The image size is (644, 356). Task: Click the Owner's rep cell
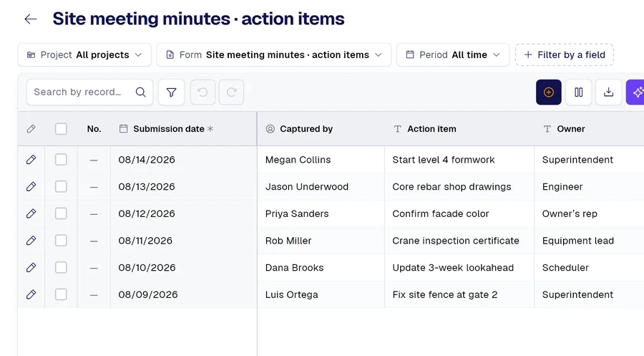point(590,213)
